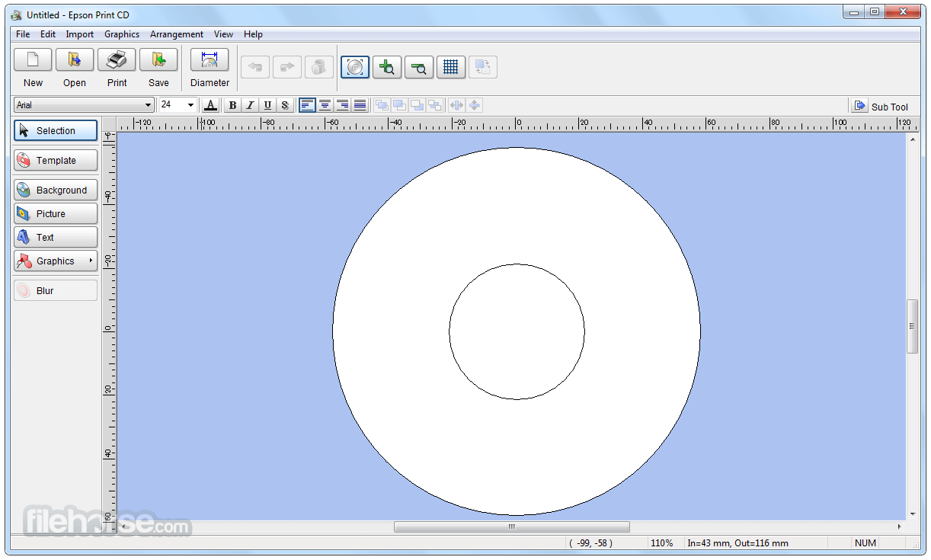Viewport: 931px width, 560px height.
Task: Click the vertical scrollbar thumb
Action: click(x=912, y=326)
